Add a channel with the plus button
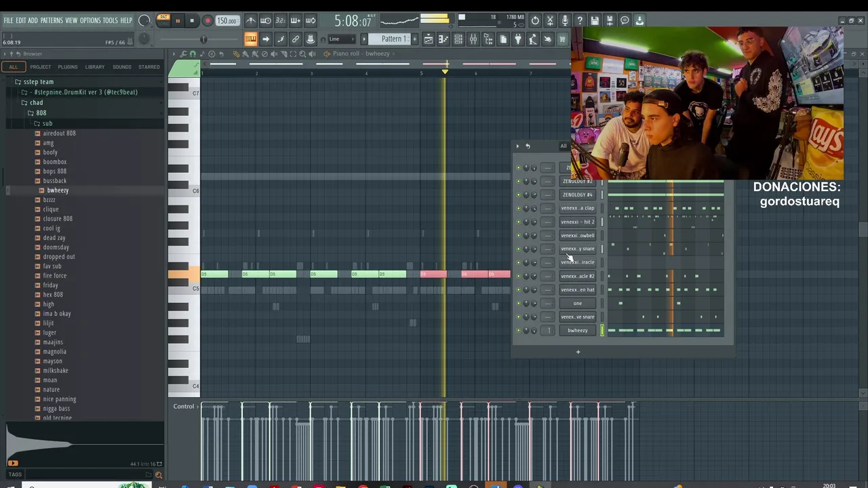The image size is (868, 488). pyautogui.click(x=578, y=352)
